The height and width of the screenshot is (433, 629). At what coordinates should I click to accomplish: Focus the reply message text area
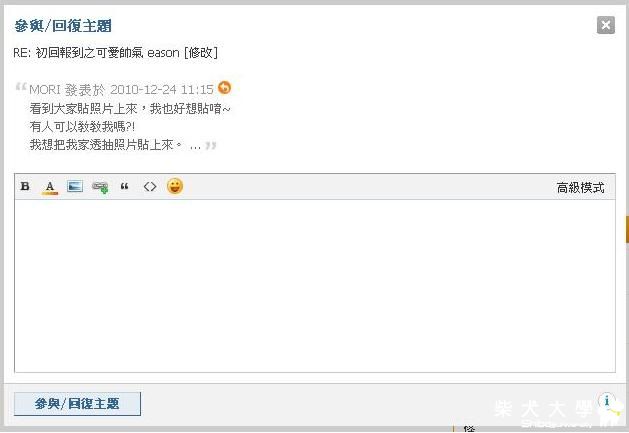click(x=315, y=286)
